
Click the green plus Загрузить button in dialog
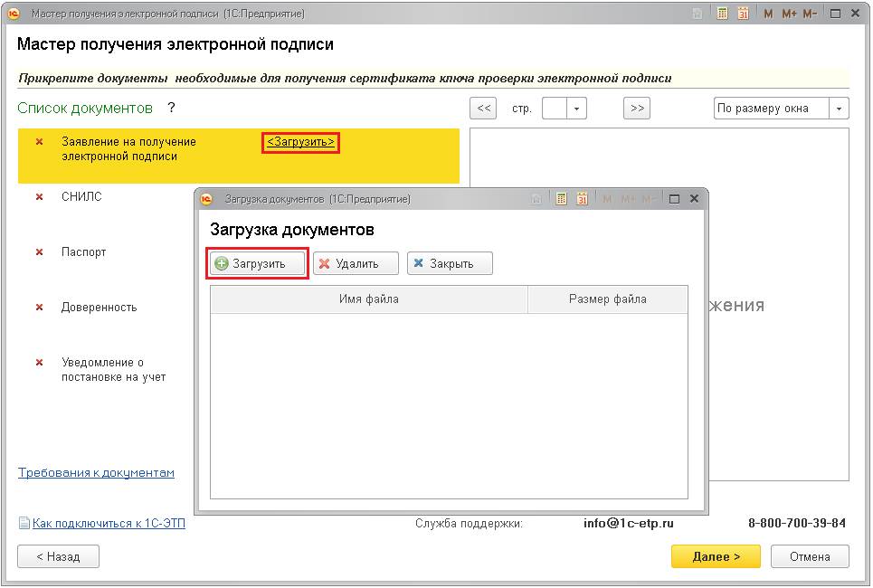click(x=258, y=263)
